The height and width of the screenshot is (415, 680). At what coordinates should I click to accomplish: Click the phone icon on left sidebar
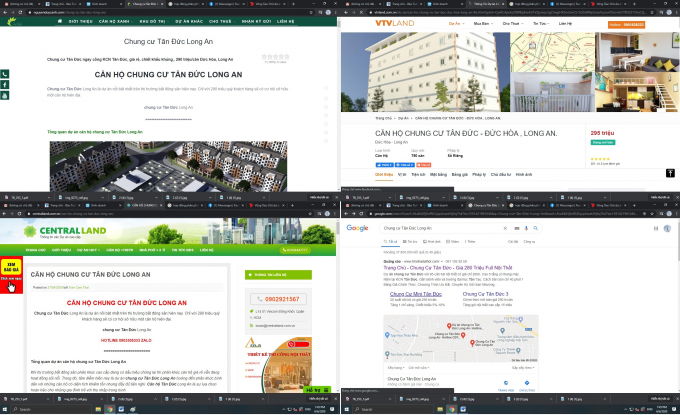[x=4, y=75]
